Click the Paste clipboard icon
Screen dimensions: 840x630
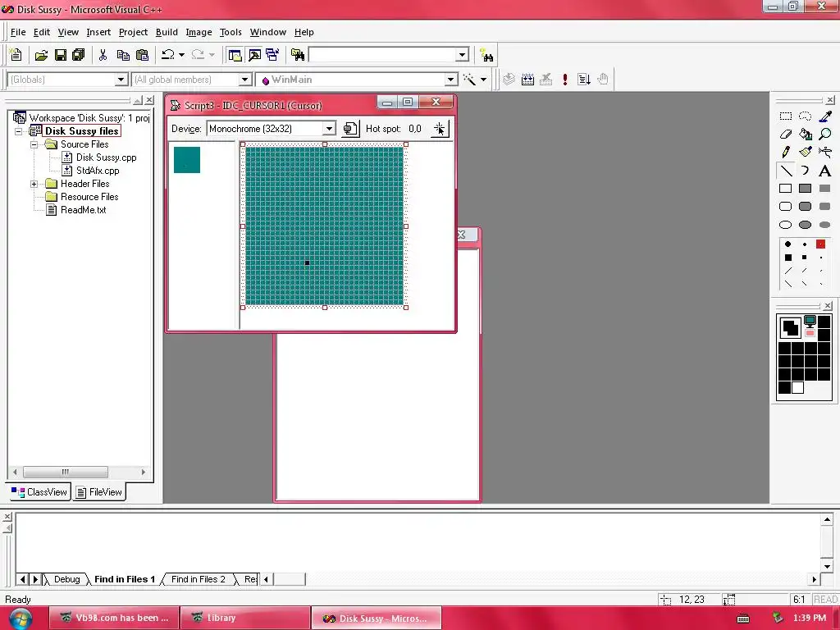point(142,55)
